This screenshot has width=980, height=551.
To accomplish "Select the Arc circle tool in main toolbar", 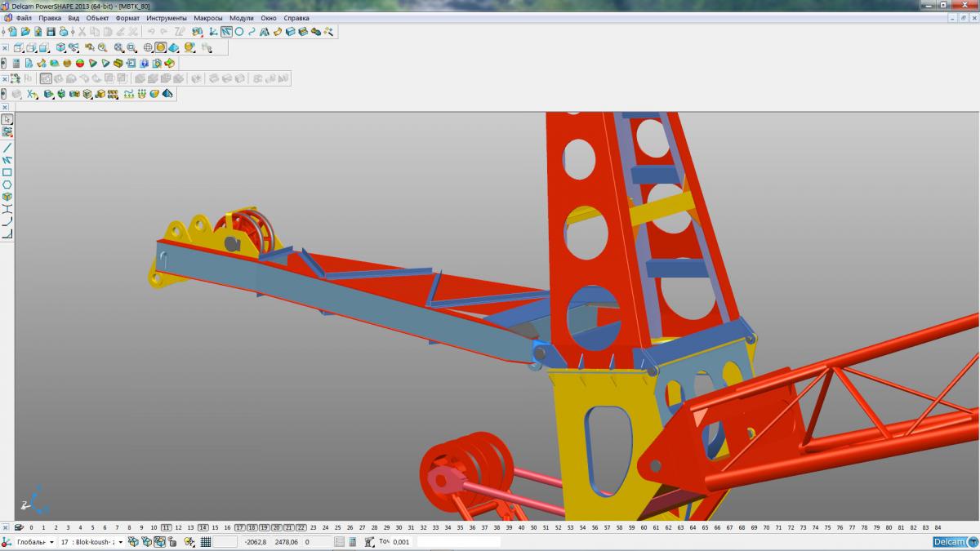I will pos(239,31).
